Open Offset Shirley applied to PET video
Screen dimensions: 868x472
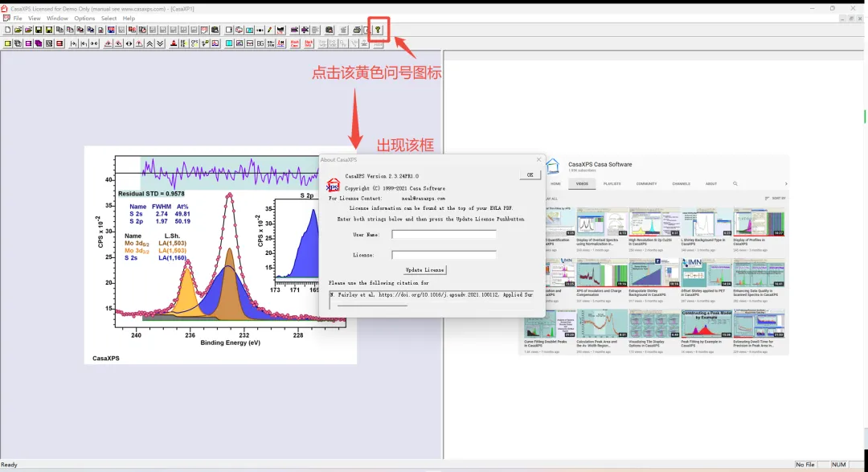pyautogui.click(x=706, y=273)
